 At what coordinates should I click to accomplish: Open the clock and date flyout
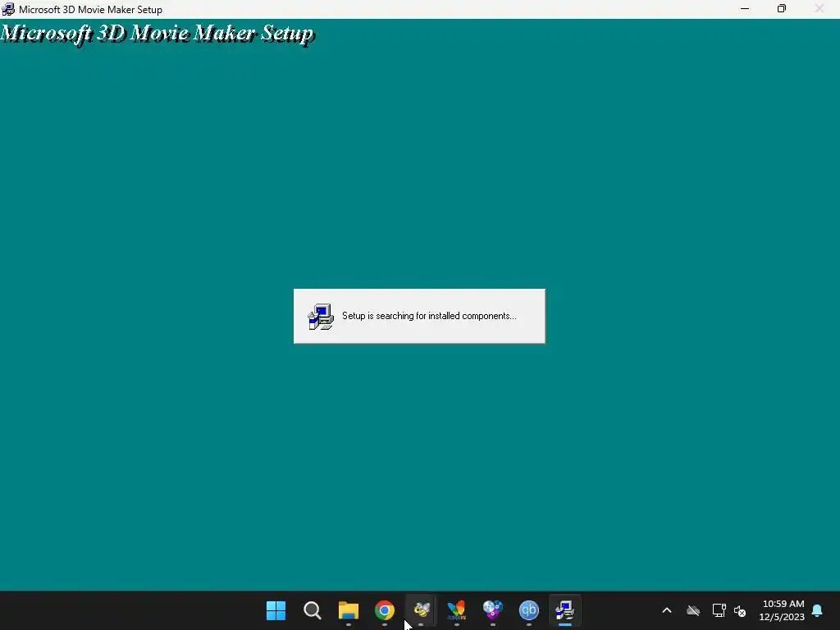tap(782, 610)
